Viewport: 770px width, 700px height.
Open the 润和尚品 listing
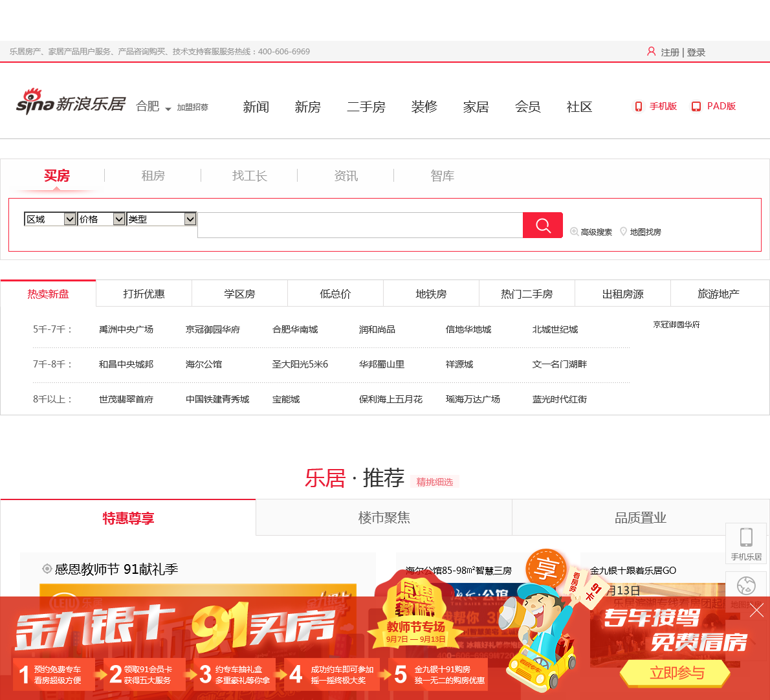[x=377, y=329]
